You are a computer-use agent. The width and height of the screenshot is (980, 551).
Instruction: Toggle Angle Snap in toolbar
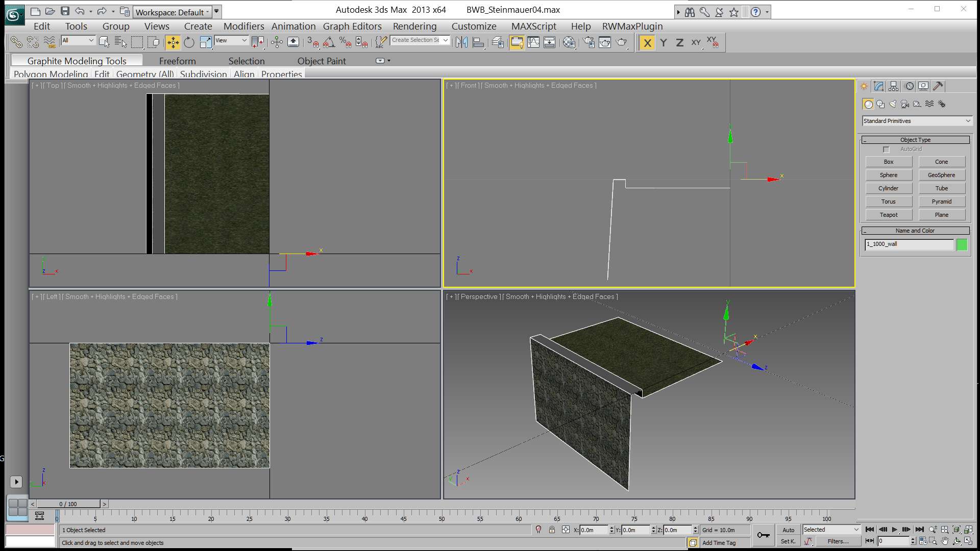(x=329, y=42)
